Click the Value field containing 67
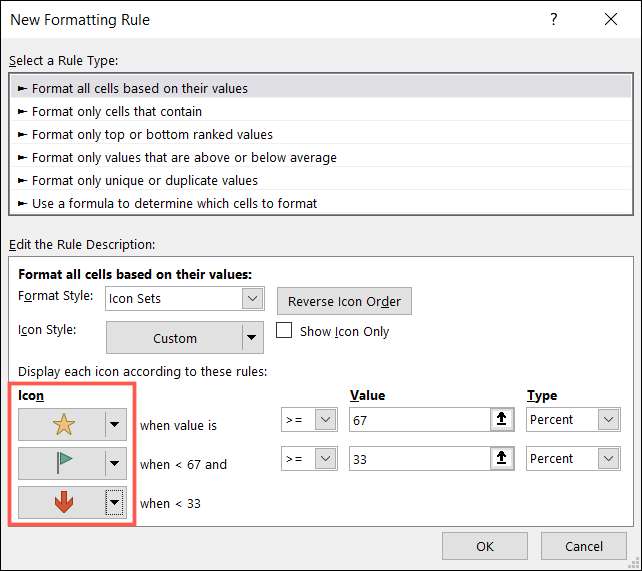This screenshot has width=642, height=571. (418, 420)
